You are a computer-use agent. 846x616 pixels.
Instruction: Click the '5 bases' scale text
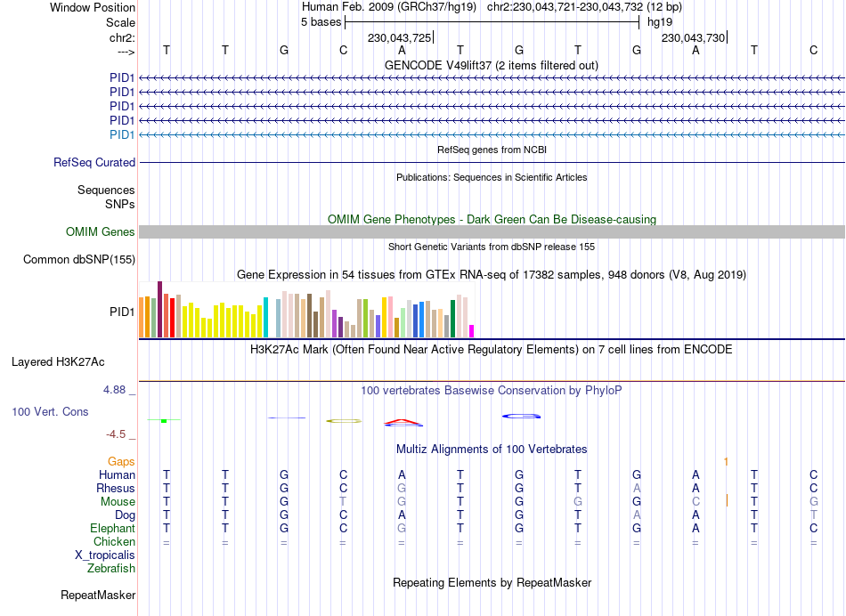click(x=321, y=22)
